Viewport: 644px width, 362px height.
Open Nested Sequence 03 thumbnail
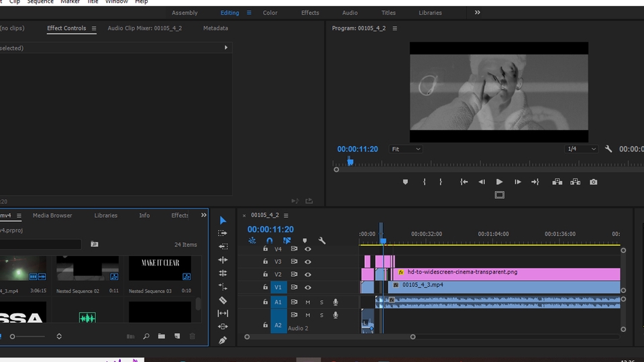click(x=160, y=268)
